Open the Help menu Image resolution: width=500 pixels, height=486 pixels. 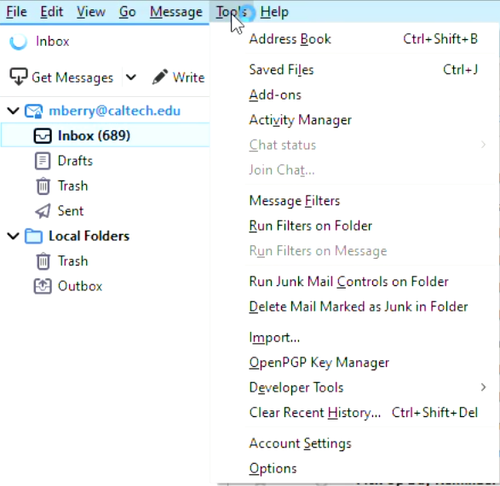point(274,12)
